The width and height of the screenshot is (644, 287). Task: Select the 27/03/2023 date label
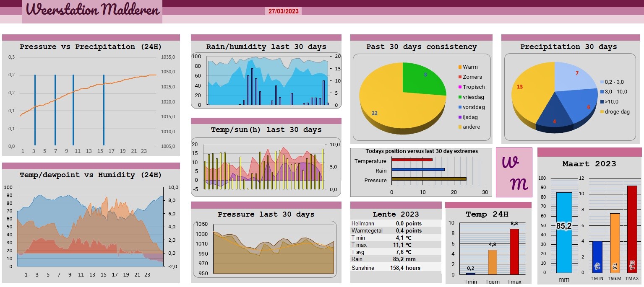coord(283,11)
